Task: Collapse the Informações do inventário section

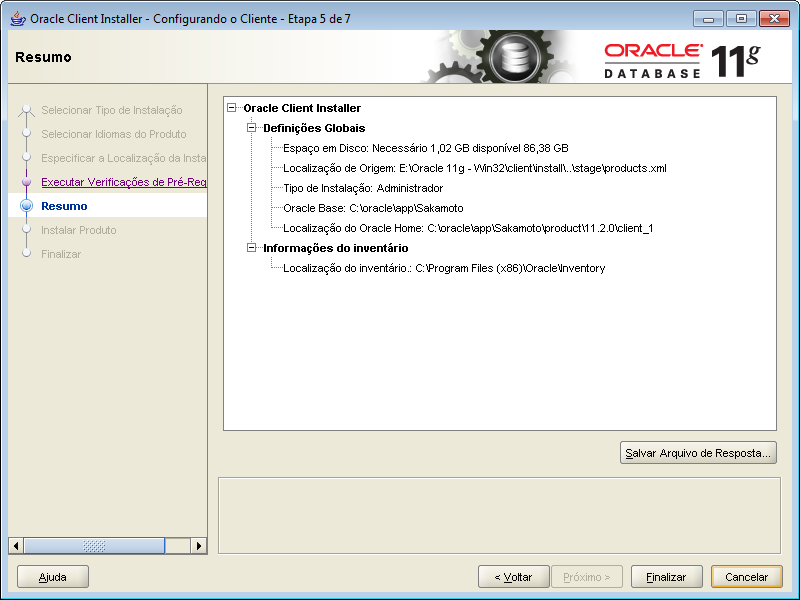Action: click(x=252, y=247)
